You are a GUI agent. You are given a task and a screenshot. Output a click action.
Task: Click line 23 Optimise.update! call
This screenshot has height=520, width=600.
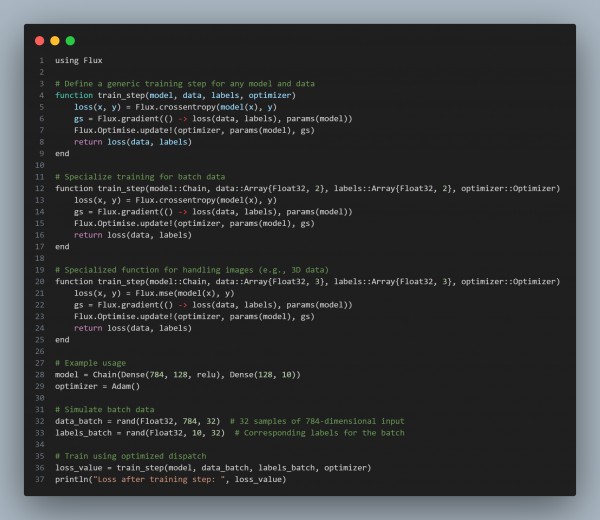coord(194,316)
